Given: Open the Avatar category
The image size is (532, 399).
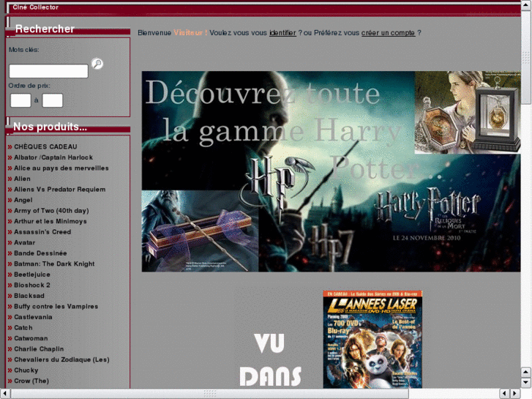Looking at the screenshot, I should click(x=24, y=242).
